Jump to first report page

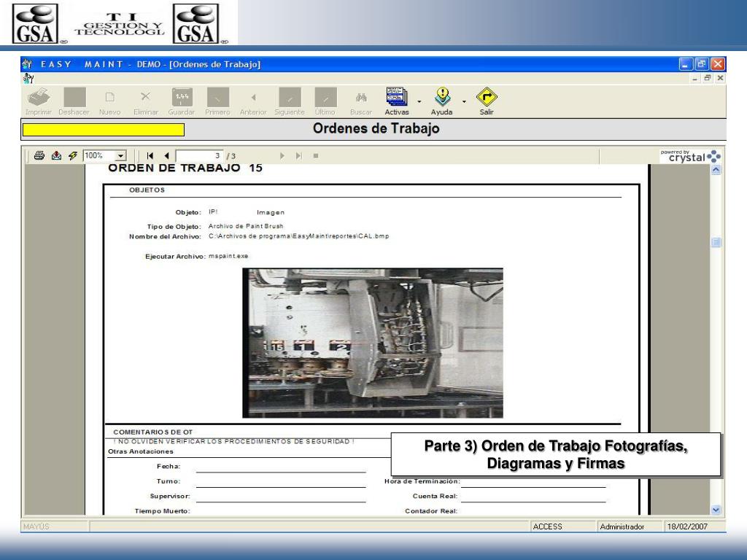150,156
